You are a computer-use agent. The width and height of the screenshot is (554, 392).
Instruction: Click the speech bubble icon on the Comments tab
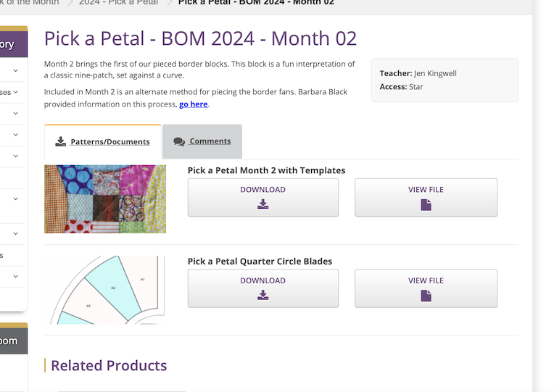(x=179, y=142)
